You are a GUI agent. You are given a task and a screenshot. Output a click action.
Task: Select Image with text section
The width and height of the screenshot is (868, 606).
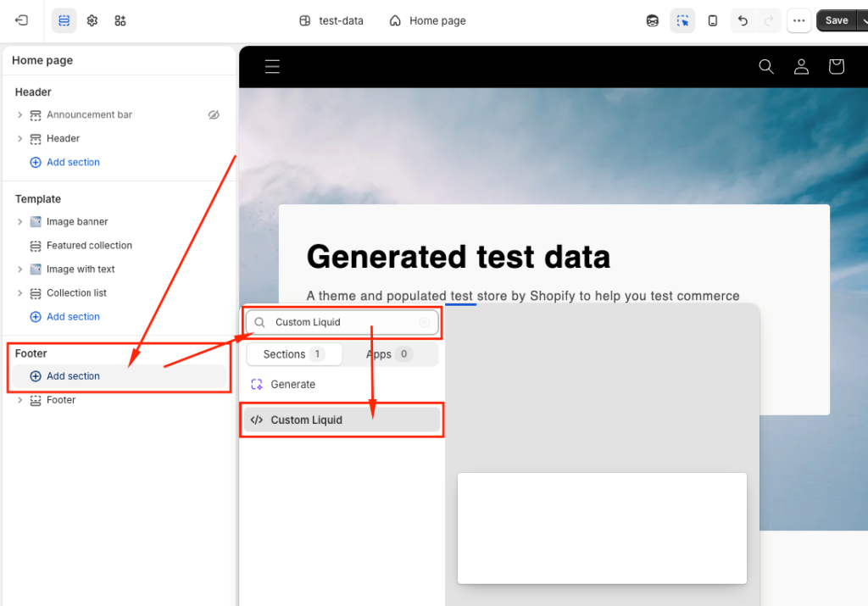(x=119, y=269)
